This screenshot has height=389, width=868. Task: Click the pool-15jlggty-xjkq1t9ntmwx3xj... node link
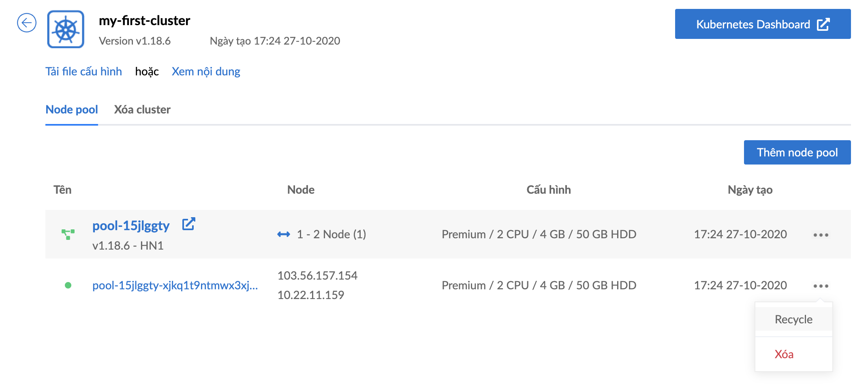coord(175,285)
